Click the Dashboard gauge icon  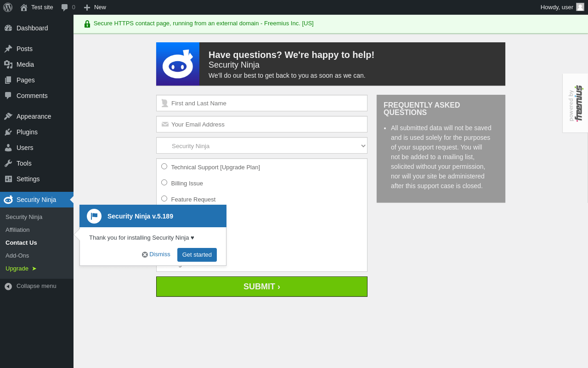8,28
